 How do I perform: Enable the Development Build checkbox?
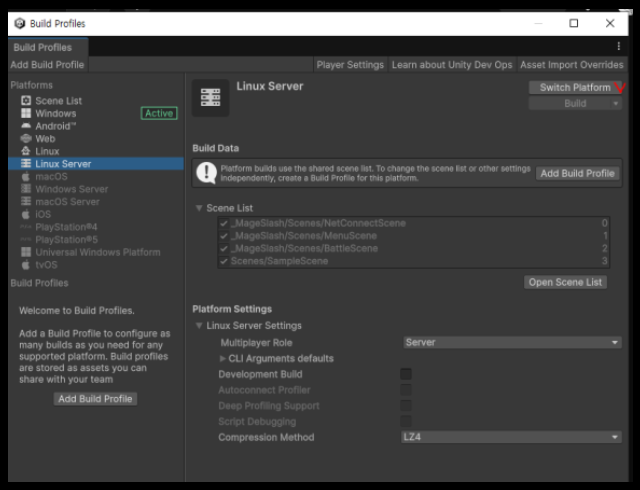pos(406,374)
